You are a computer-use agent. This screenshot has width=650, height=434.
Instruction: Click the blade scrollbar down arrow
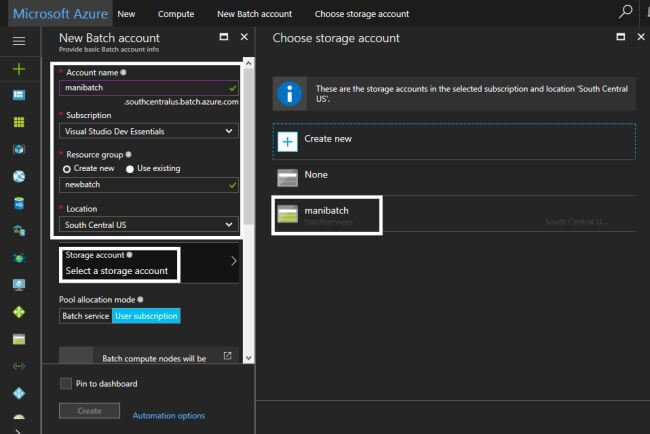tap(248, 358)
